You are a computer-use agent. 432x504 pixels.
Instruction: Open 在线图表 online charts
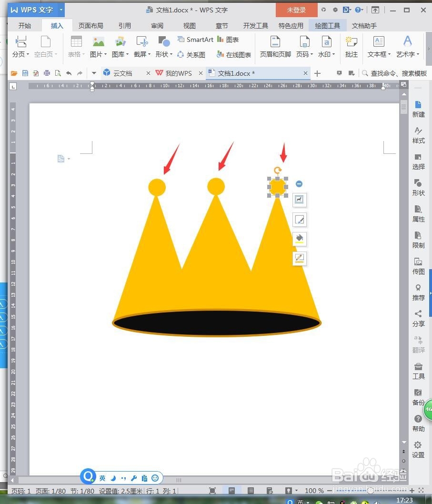[x=234, y=55]
